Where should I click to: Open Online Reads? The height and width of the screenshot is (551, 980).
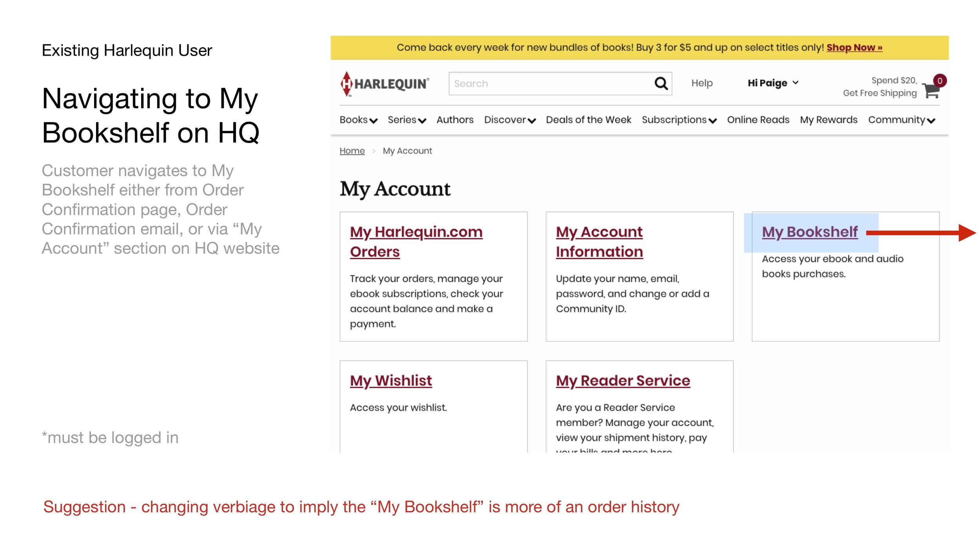758,120
